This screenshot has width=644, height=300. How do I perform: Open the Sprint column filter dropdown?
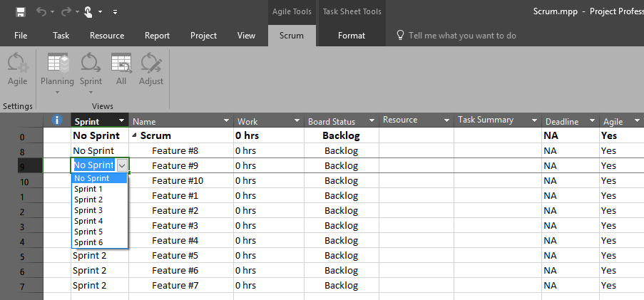[122, 121]
